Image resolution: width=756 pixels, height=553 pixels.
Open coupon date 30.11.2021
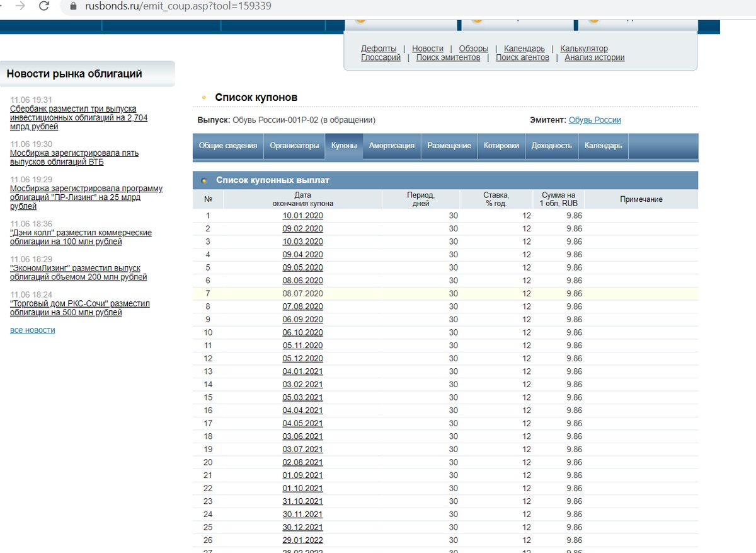click(302, 514)
